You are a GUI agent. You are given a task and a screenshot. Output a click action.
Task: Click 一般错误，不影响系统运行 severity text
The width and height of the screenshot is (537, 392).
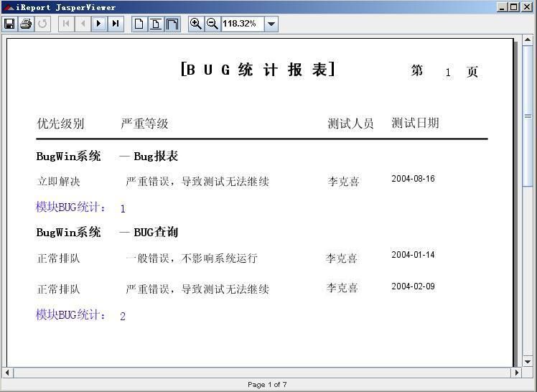coord(192,258)
